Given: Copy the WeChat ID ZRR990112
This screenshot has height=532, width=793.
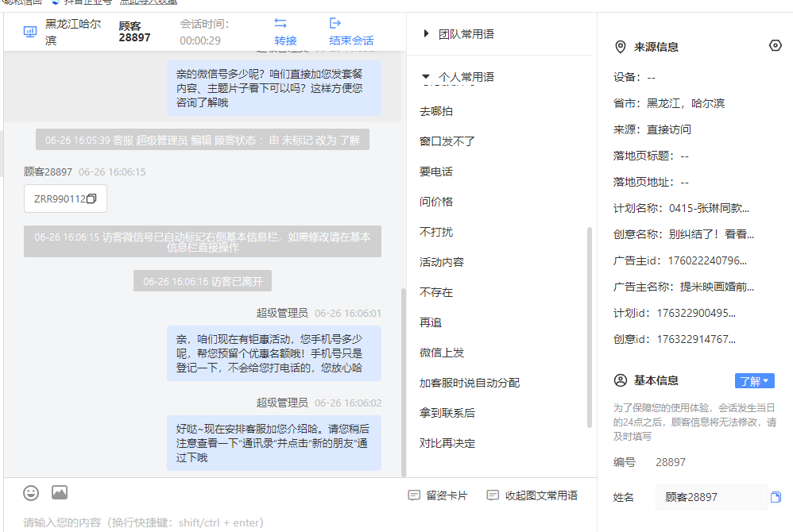Looking at the screenshot, I should coord(91,199).
